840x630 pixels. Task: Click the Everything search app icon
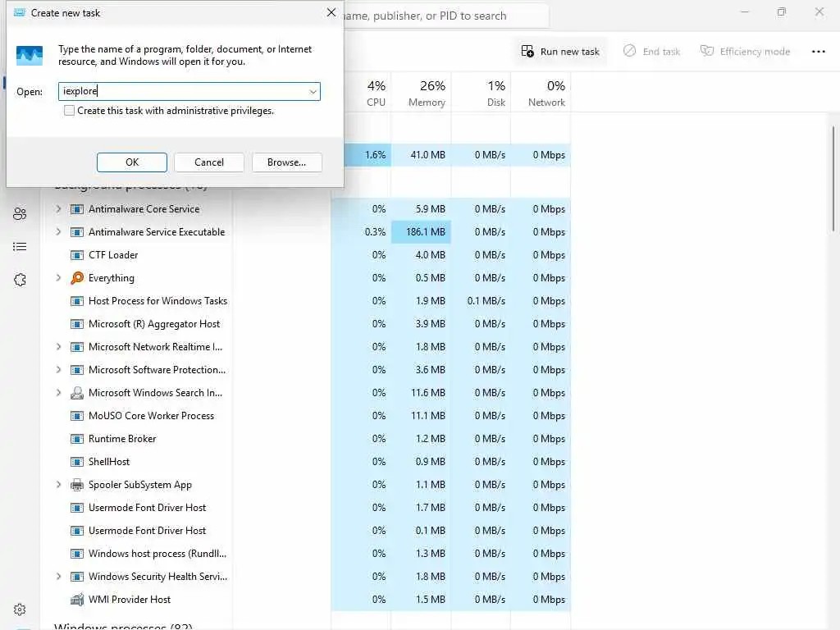(x=77, y=277)
